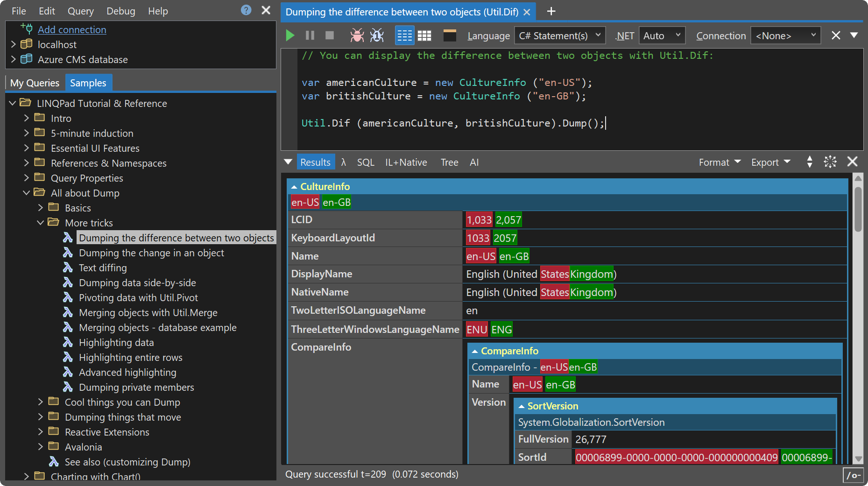Viewport: 868px width, 486px height.
Task: Click LINQPad icon of 'Highlighting data' sample
Action: tap(68, 342)
